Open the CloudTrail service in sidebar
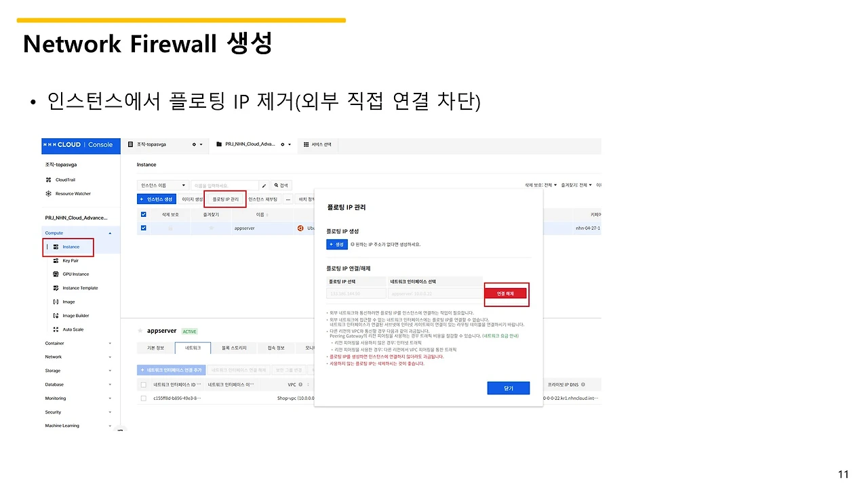Image resolution: width=868 pixels, height=488 pixels. coord(65,179)
